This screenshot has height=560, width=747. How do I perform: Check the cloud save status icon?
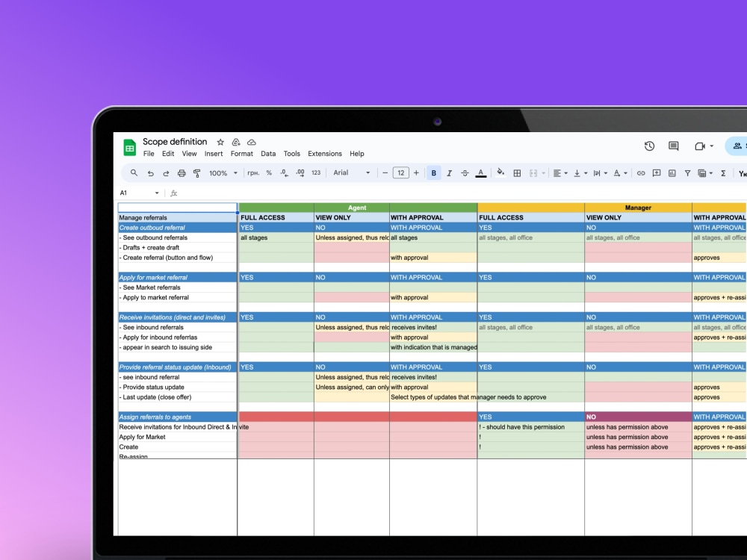[252, 143]
